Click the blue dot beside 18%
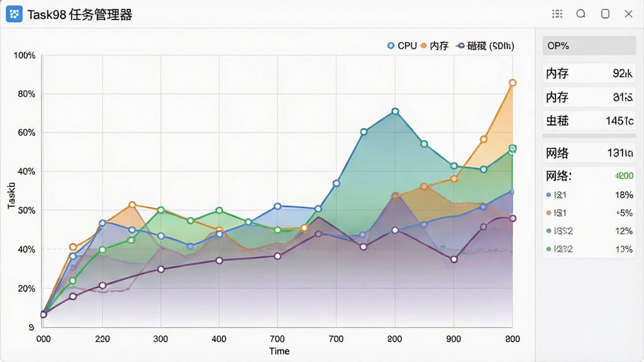 (x=548, y=195)
